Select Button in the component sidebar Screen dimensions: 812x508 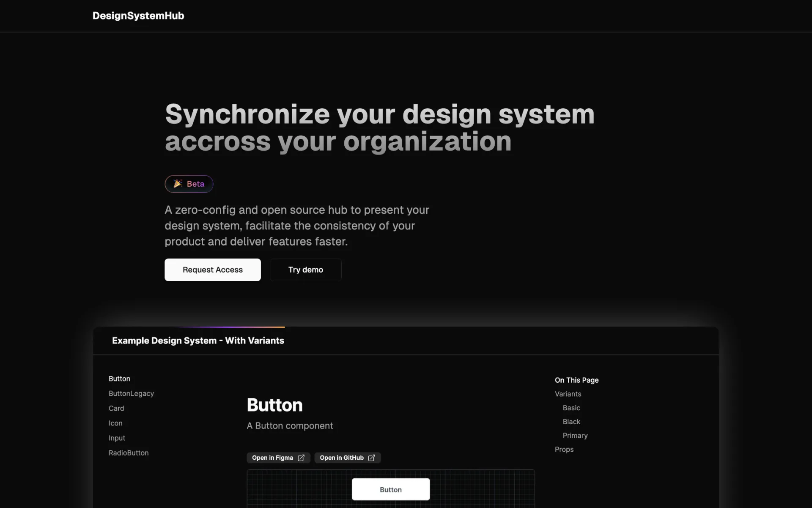119,378
